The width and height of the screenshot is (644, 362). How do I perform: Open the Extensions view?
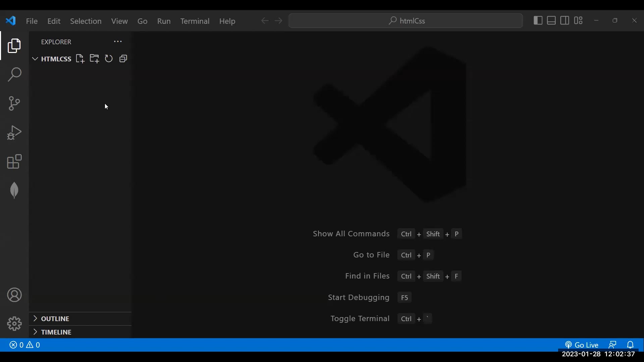pyautogui.click(x=14, y=162)
